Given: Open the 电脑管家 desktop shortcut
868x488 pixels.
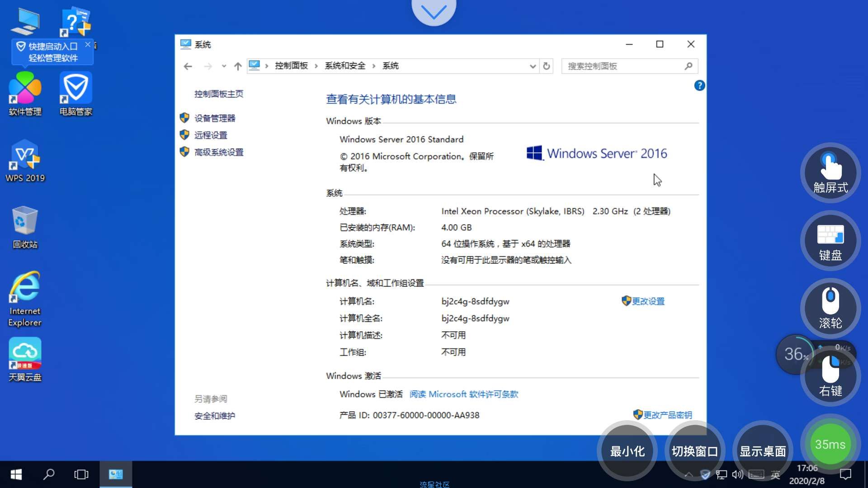Looking at the screenshot, I should (75, 94).
